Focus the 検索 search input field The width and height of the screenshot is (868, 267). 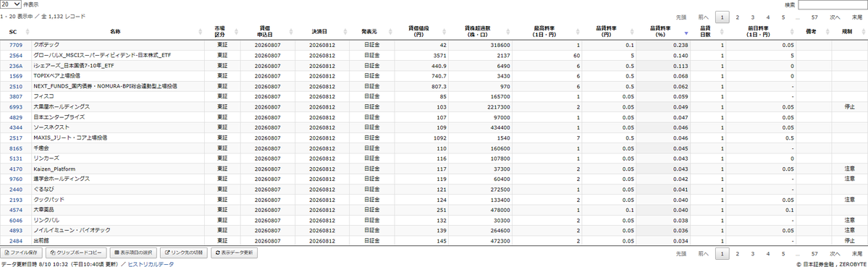pos(833,4)
